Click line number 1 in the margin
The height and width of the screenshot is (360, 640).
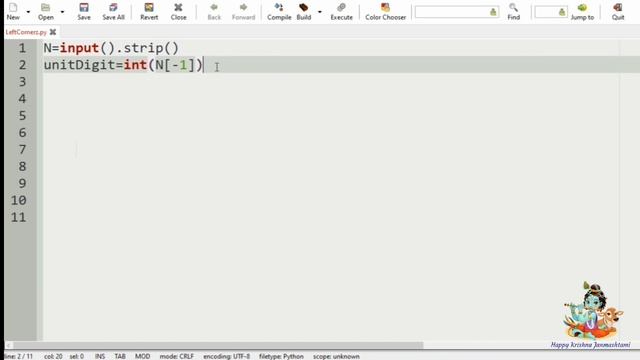[x=22, y=48]
